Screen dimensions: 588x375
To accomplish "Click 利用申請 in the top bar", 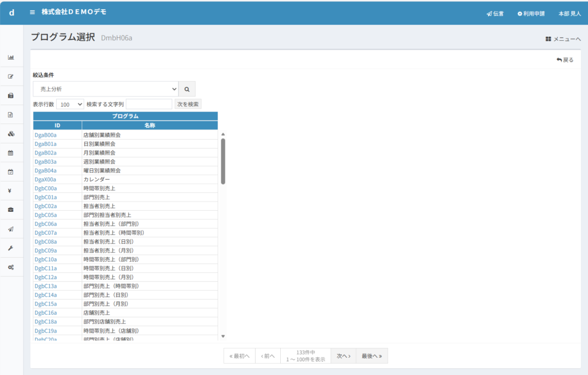I will click(533, 13).
